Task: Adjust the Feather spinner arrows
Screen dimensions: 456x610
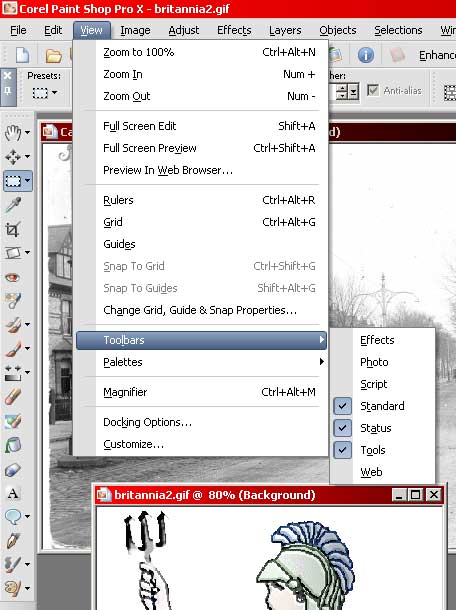Action: 342,92
